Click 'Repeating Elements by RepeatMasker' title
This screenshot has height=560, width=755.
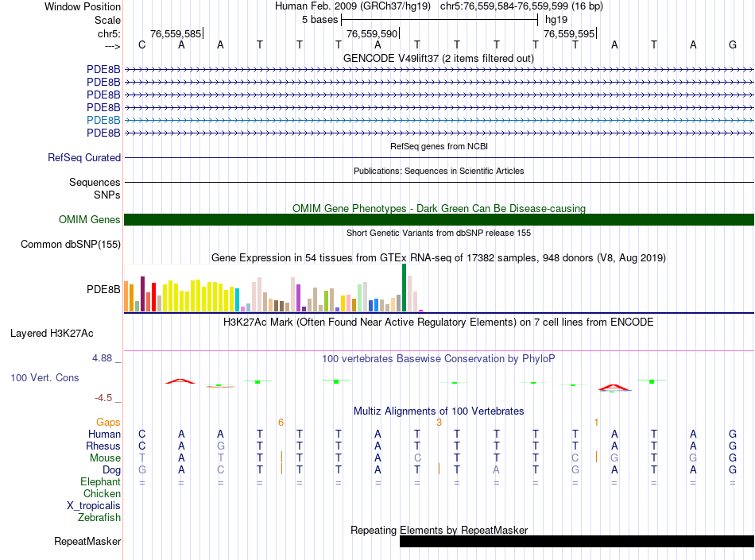coord(439,530)
